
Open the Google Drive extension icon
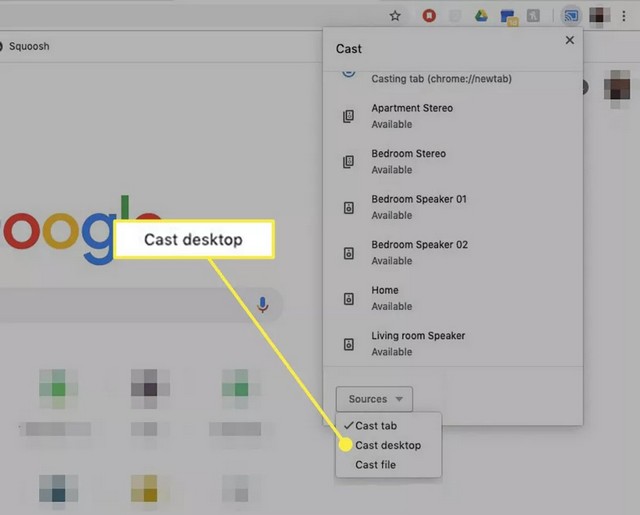pyautogui.click(x=481, y=16)
